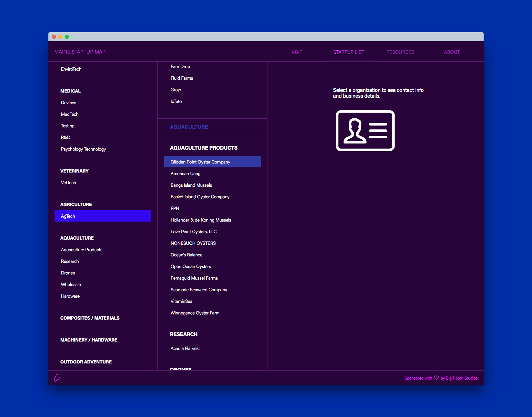This screenshot has width=532, height=417.
Task: Open the Pemaquid Mussel Farms entry
Action: click(x=194, y=278)
